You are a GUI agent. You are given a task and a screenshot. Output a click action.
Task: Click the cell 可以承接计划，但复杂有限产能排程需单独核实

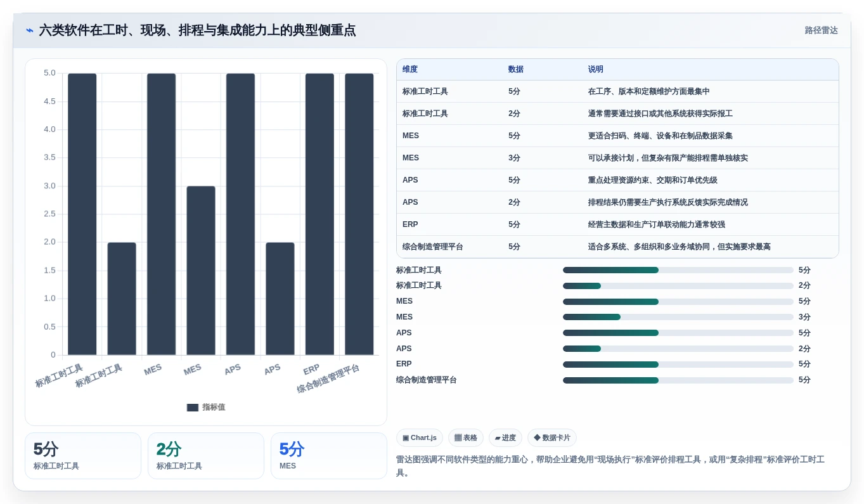pos(667,158)
